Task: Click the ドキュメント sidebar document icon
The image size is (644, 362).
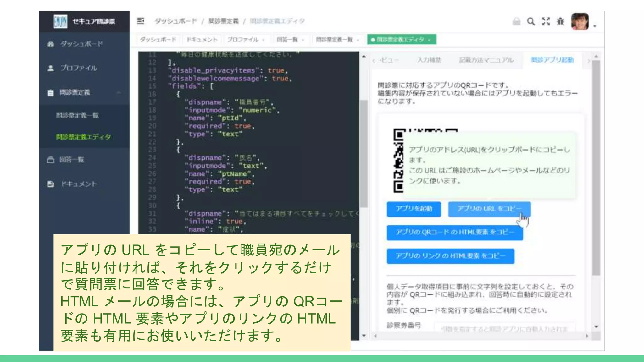Action: 51,184
